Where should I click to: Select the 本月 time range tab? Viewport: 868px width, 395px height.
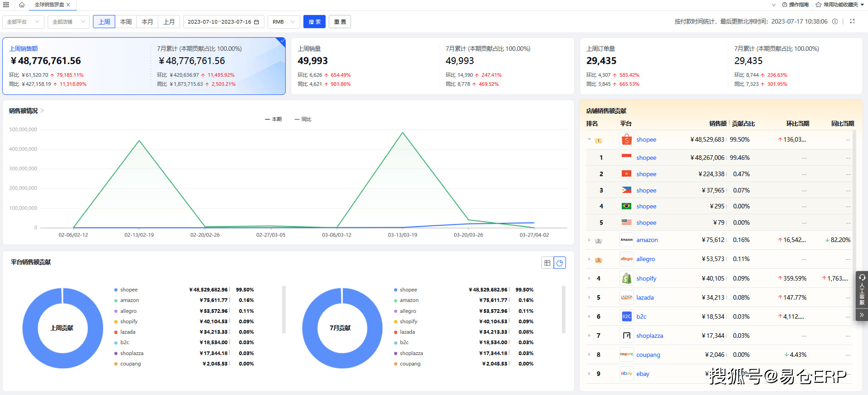147,22
